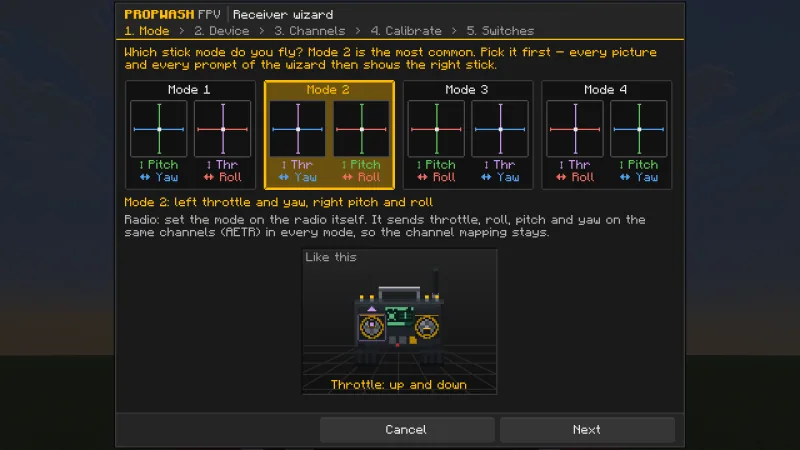
Task: Click Mode 3 'Yaw' axis label
Action: pyautogui.click(x=500, y=177)
